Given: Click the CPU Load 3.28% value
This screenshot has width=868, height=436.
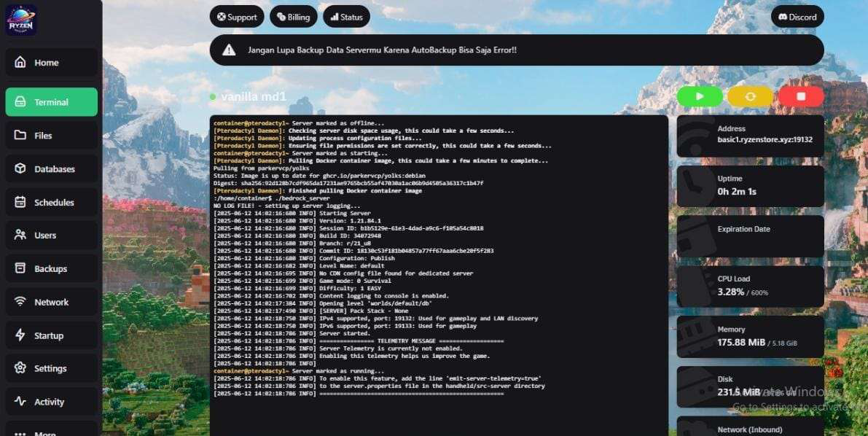Looking at the screenshot, I should pos(731,292).
